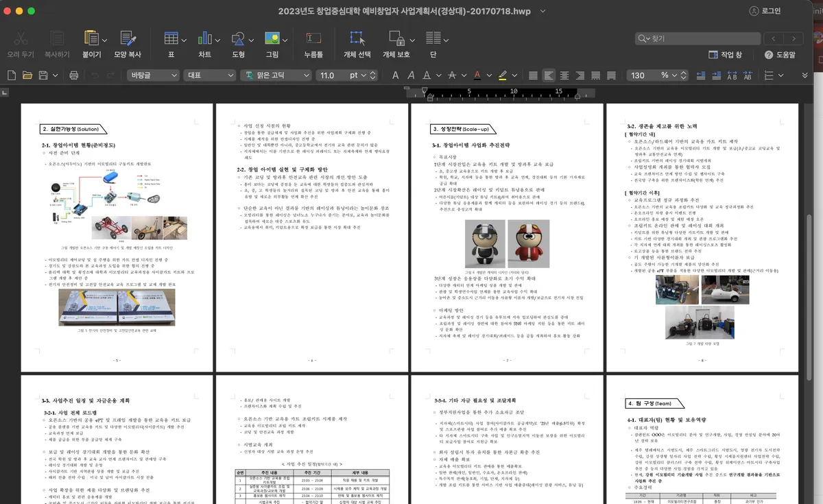Open a file with the folder icon
This screenshot has width=823, height=504.
pos(27,75)
